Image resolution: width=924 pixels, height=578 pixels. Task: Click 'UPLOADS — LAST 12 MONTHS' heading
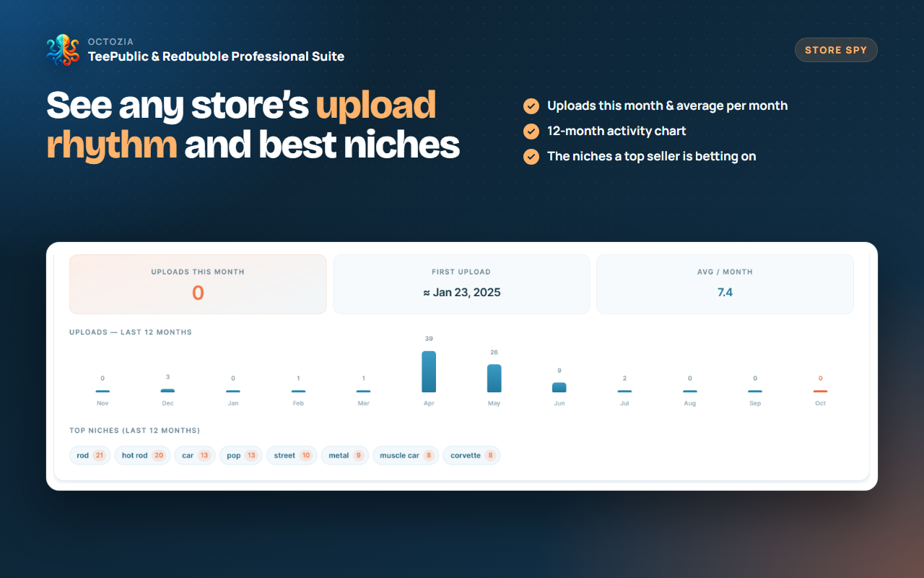coord(131,332)
